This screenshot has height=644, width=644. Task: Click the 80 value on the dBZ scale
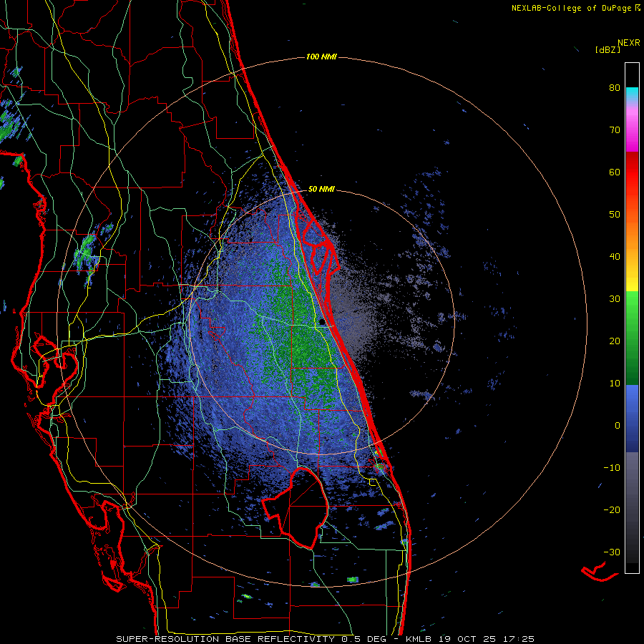coord(615,88)
